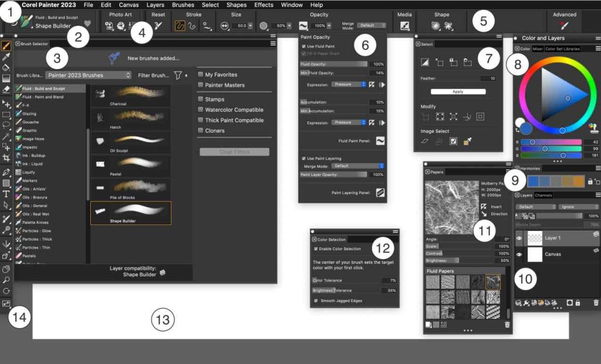Check the Painter Masters filter checkbox
Screen dimensions: 601x364
(x=201, y=84)
